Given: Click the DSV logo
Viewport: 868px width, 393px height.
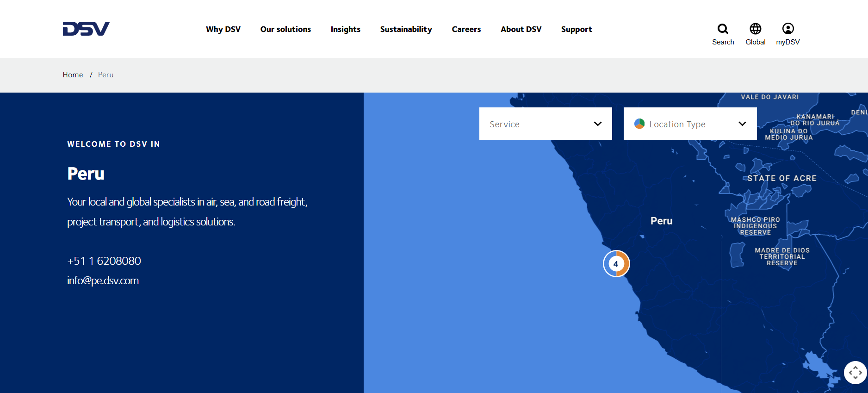Looking at the screenshot, I should [86, 29].
